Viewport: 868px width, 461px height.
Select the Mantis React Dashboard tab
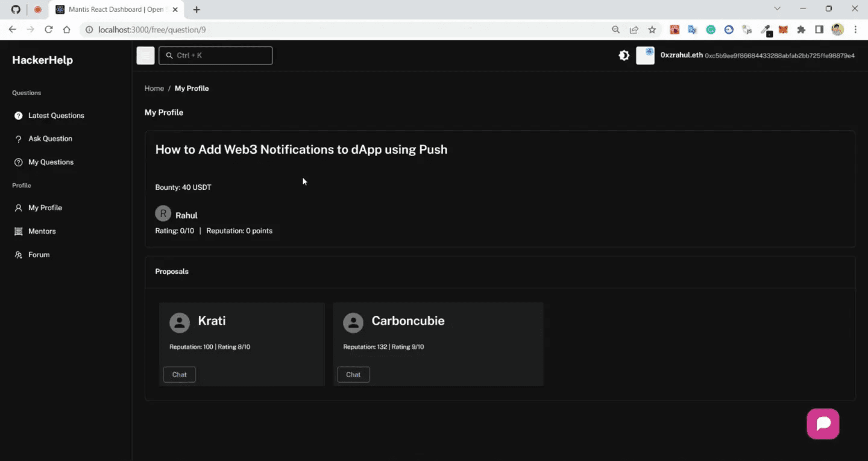coord(116,10)
